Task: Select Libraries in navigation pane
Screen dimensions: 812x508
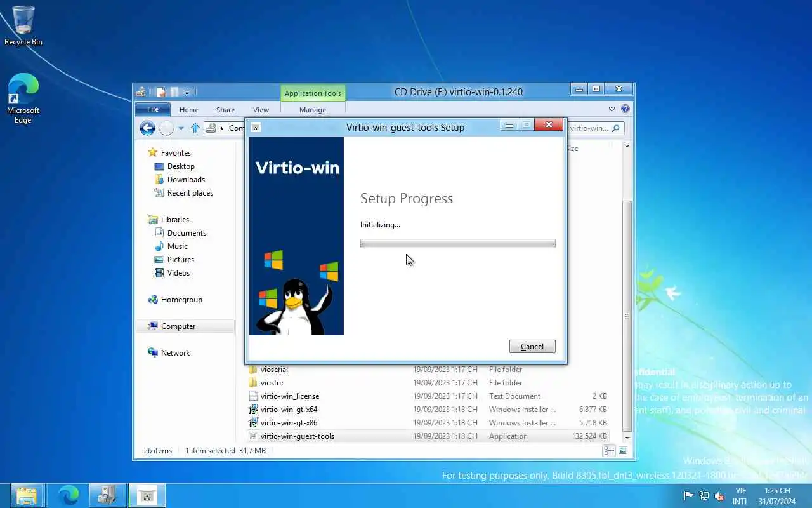Action: point(174,220)
